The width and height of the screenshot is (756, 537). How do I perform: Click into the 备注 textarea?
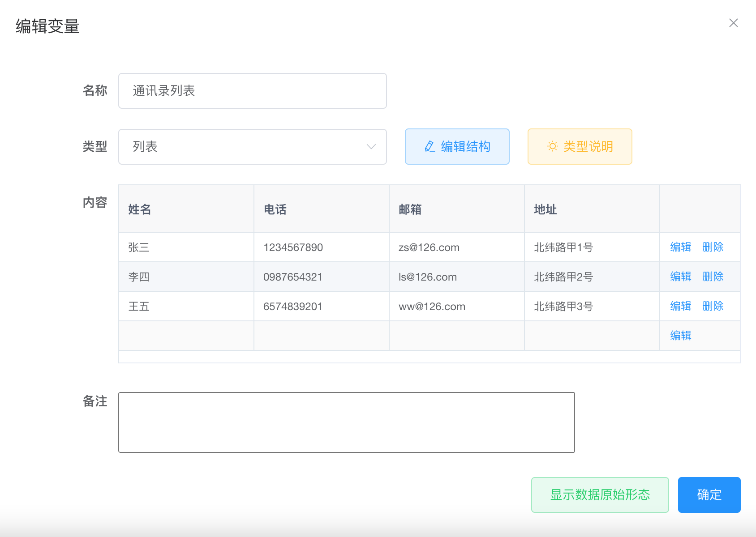[x=347, y=422]
